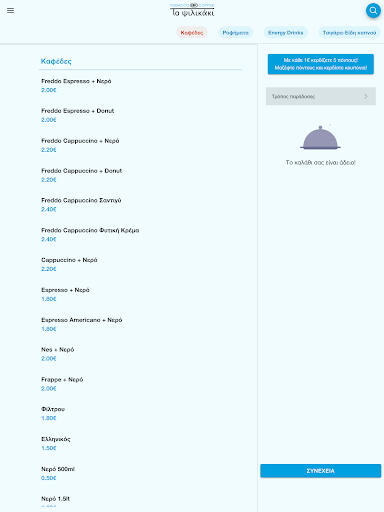Open the Τσιγάρα-Είδη καπνού tab
The height and width of the screenshot is (512, 384).
349,33
